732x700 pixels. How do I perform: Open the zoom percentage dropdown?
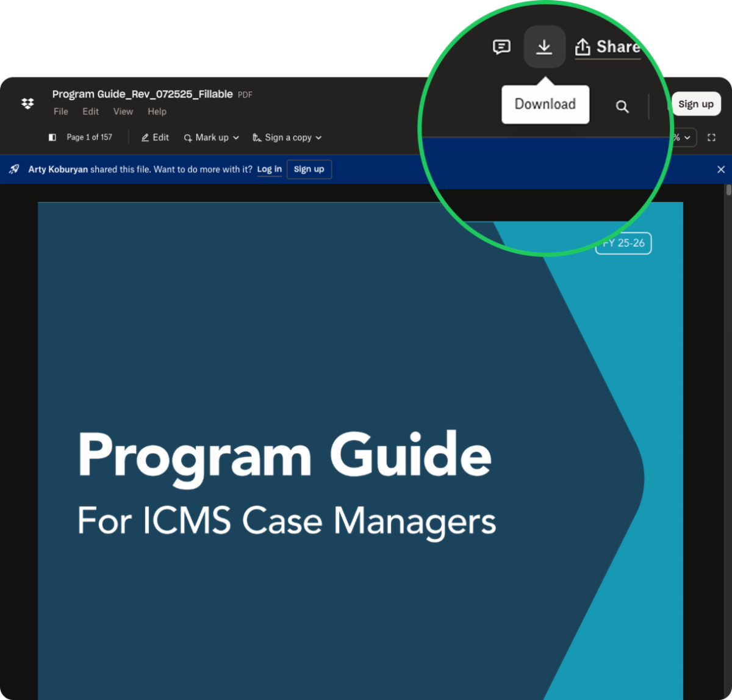[684, 137]
